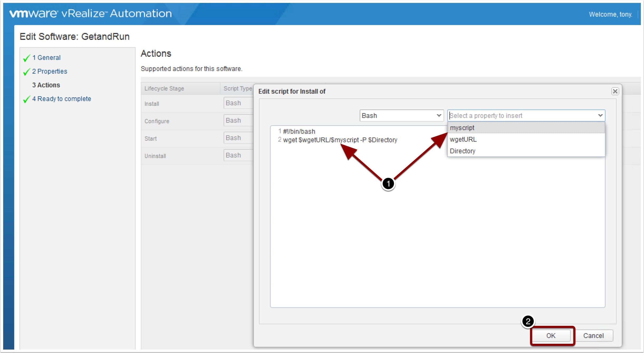Choose wgetURL property to insert

463,139
